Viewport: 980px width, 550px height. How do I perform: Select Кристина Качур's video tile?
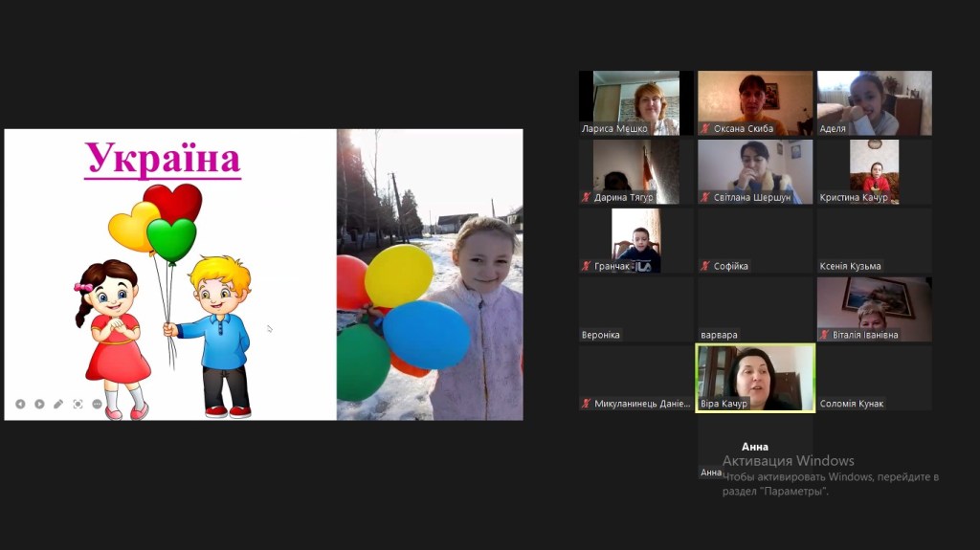[874, 170]
